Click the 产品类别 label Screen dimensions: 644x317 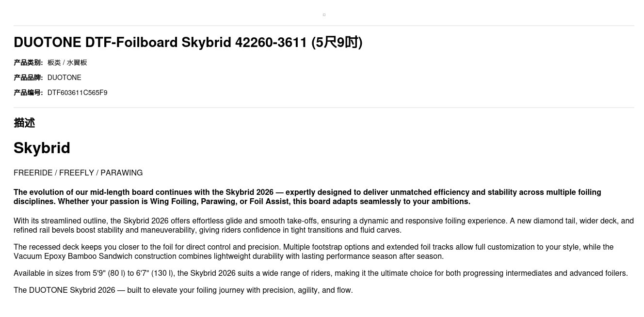(28, 63)
